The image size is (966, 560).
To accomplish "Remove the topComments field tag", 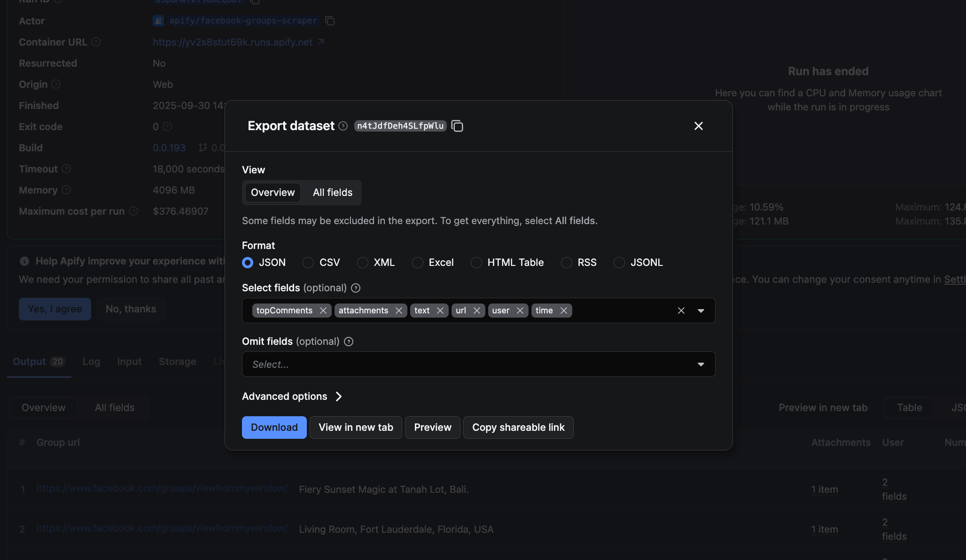I will [323, 311].
